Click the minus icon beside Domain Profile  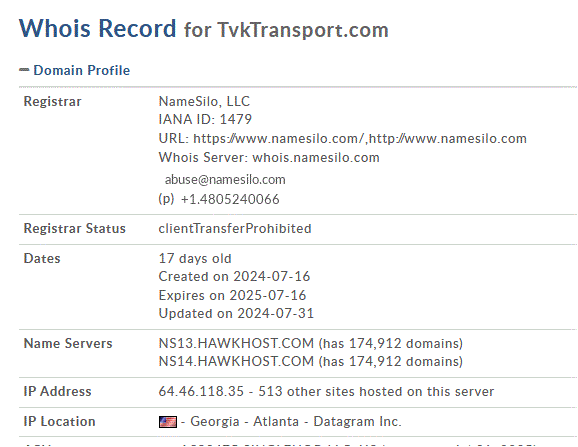click(24, 70)
